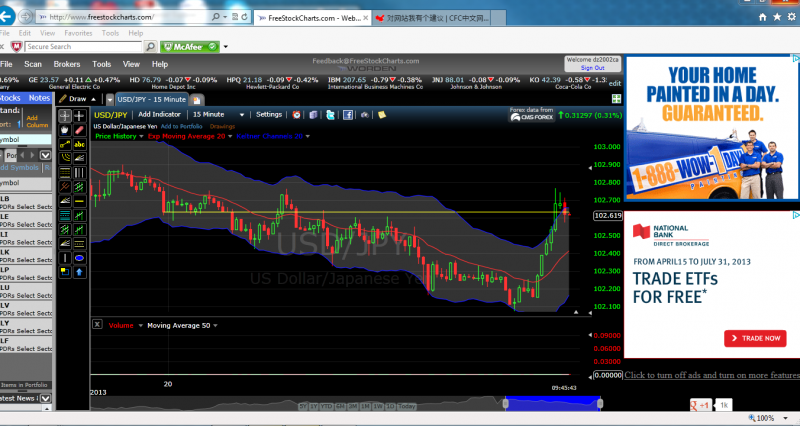
Task: Open the yellow sticky note icon
Action: (x=382, y=115)
